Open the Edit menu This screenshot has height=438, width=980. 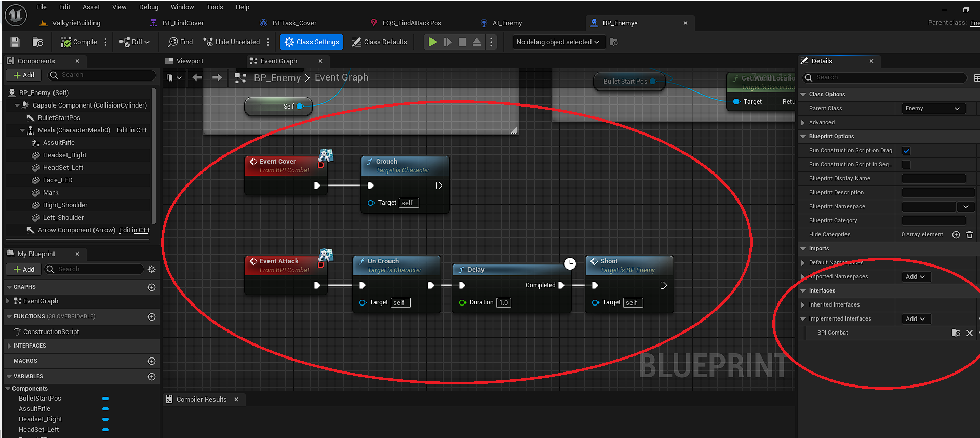[x=65, y=7]
